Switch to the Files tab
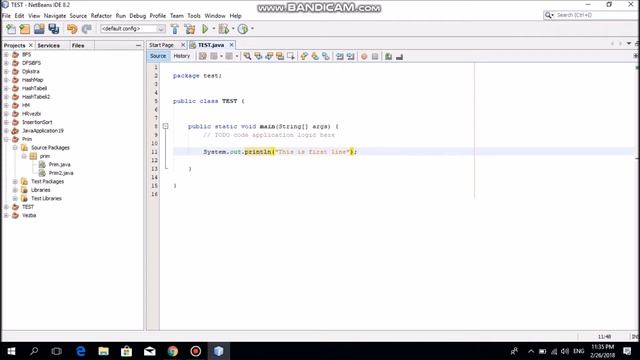The height and width of the screenshot is (360, 640). pyautogui.click(x=78, y=45)
